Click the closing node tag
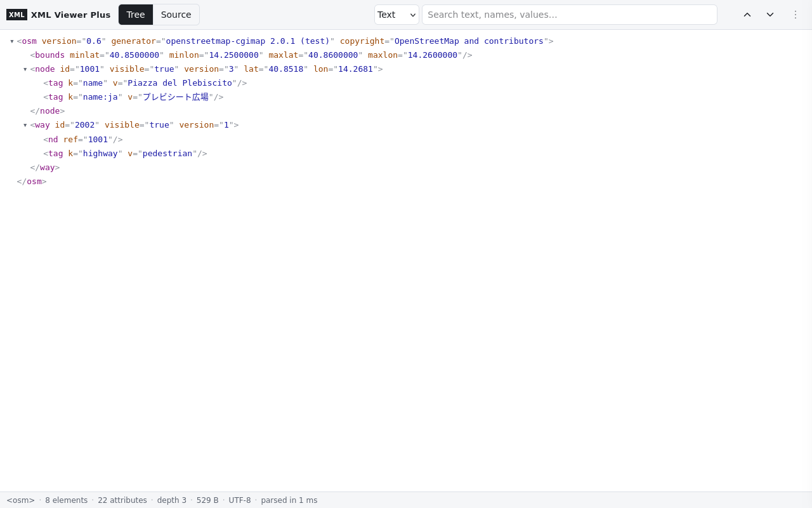Screen dimensions: 812x508 pyautogui.click(x=48, y=111)
